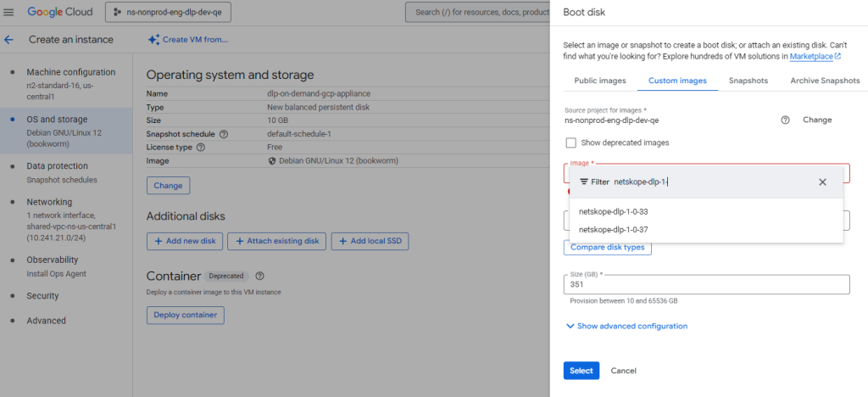Click Cancel in Boot disk panel
This screenshot has height=397, width=868.
pyautogui.click(x=623, y=371)
